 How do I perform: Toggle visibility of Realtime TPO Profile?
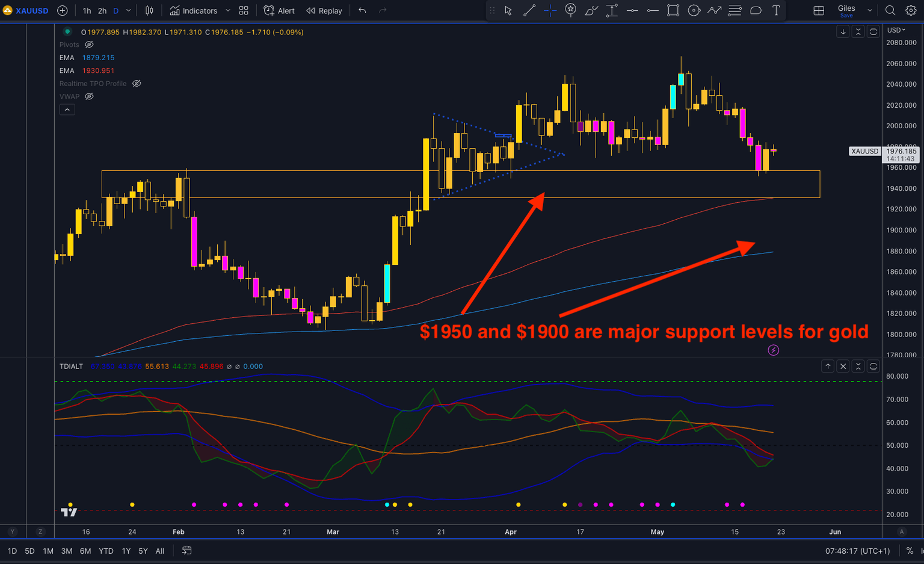coord(137,84)
